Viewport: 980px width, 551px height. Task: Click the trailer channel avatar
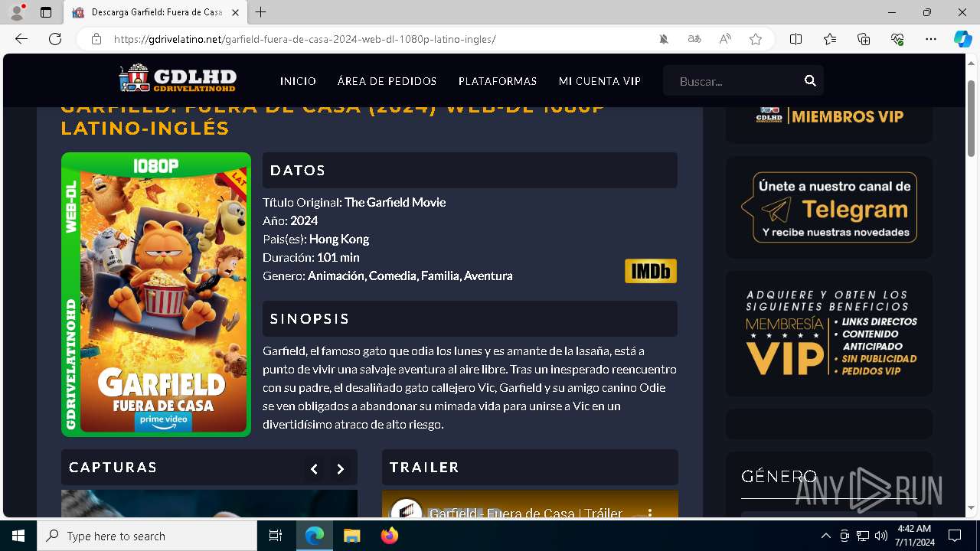407,510
